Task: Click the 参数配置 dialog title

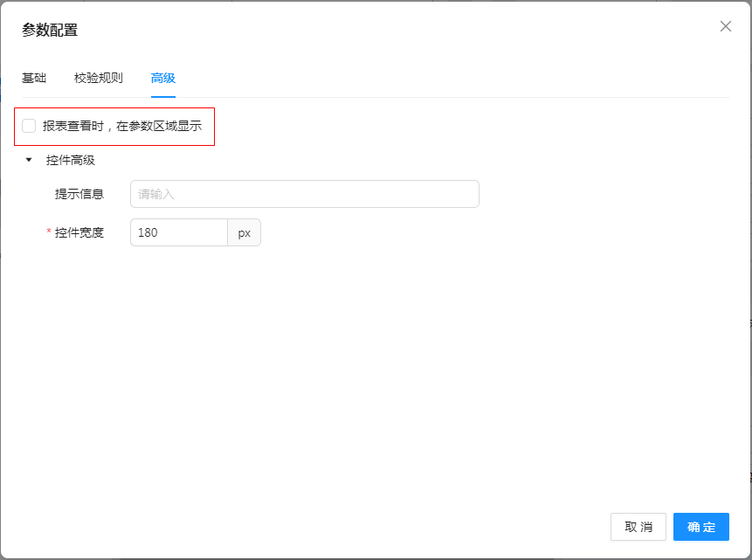Action: [x=50, y=30]
